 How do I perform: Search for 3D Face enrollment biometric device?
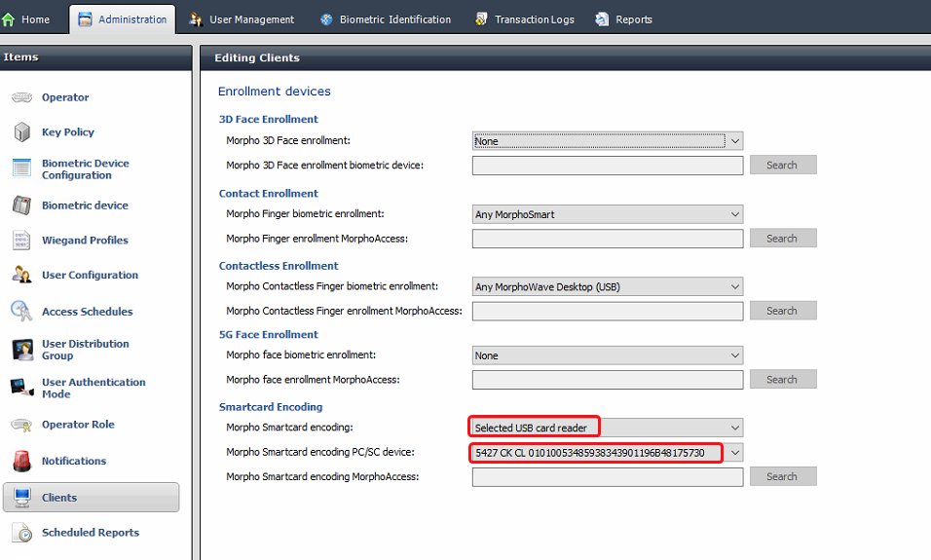[783, 166]
